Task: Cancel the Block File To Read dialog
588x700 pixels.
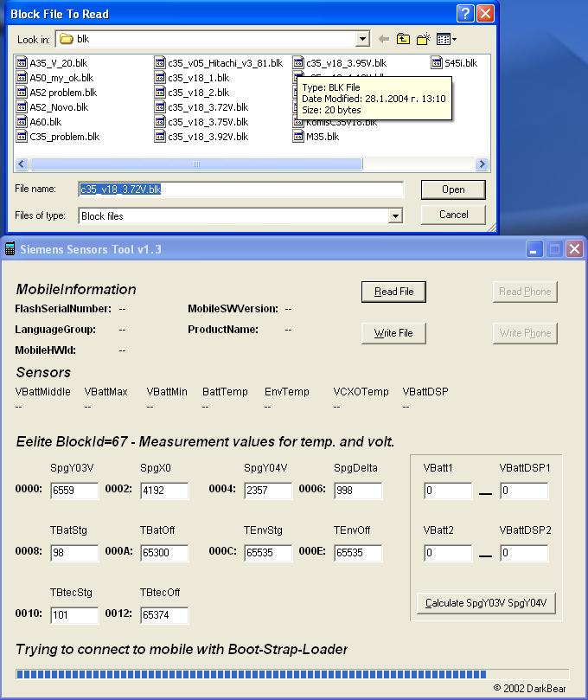Action: point(453,215)
